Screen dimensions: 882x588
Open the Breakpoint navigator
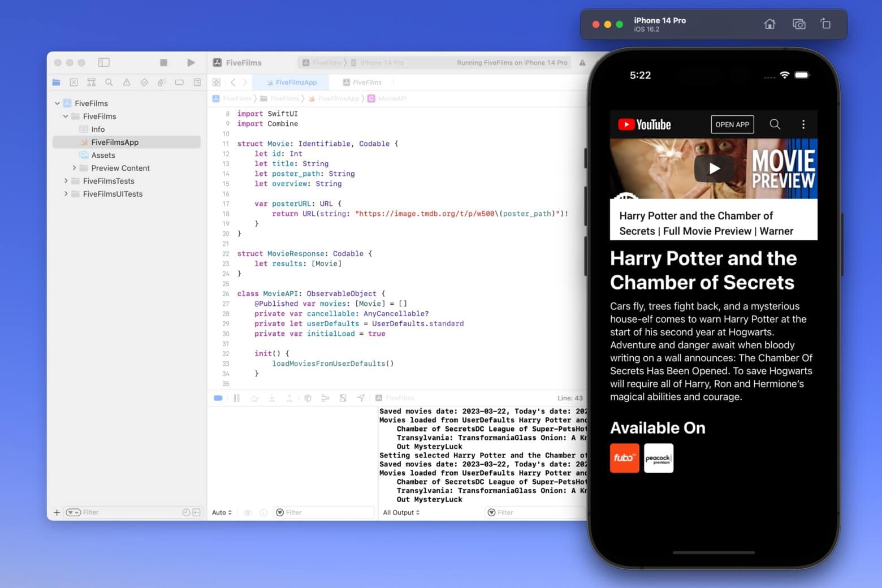click(x=179, y=82)
